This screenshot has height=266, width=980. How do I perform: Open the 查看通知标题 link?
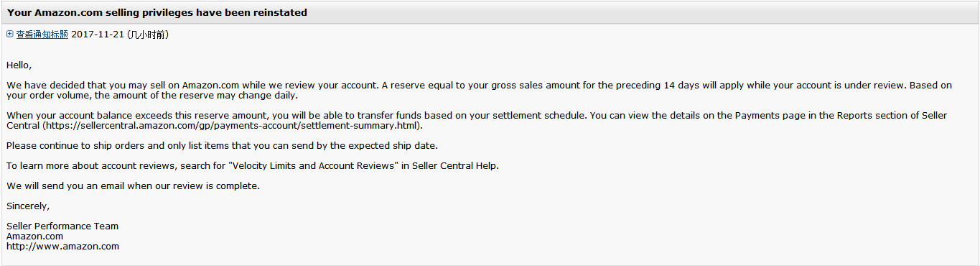(42, 35)
